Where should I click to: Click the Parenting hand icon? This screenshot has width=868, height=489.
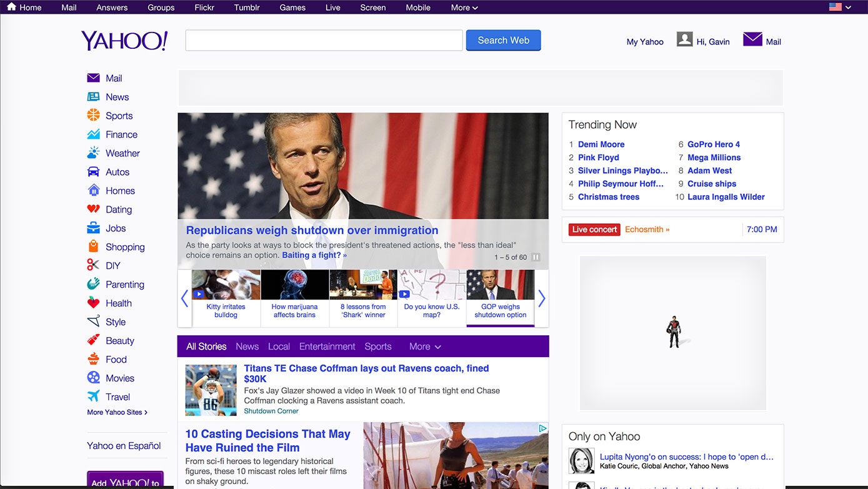click(93, 284)
